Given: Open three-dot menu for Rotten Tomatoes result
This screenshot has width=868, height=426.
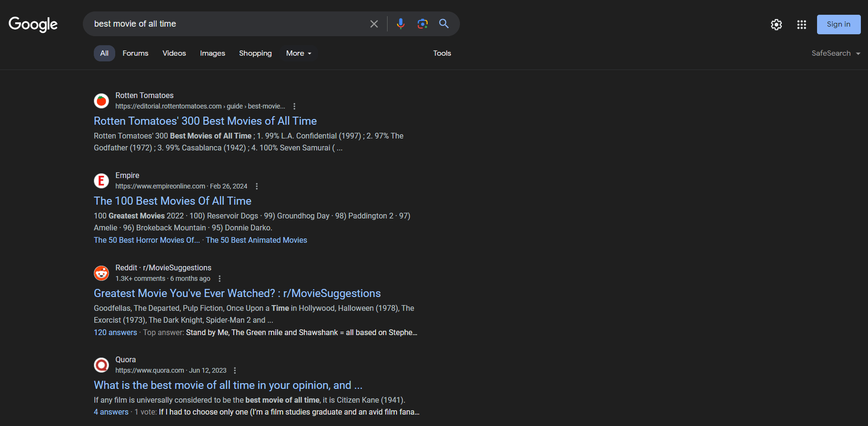Looking at the screenshot, I should pos(294,106).
